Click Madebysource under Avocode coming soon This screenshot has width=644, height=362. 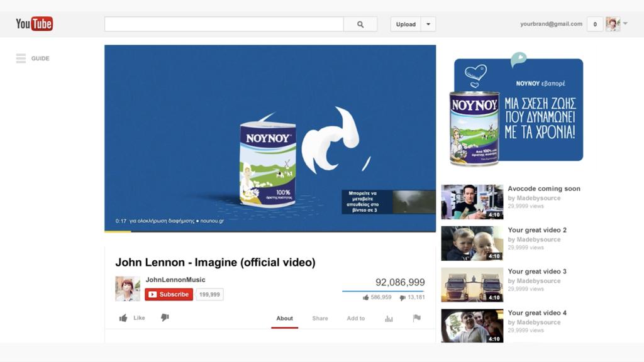(538, 198)
